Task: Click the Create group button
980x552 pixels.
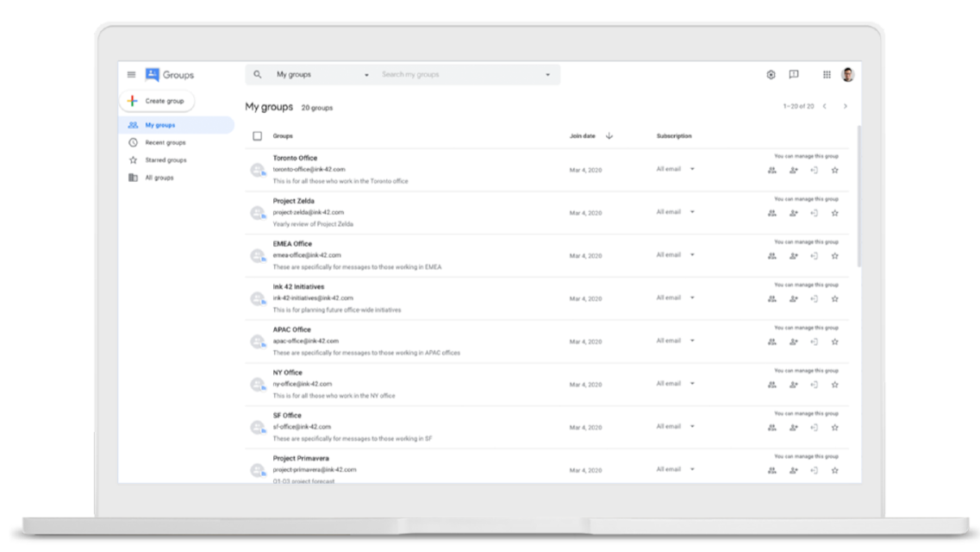Action: [x=158, y=100]
